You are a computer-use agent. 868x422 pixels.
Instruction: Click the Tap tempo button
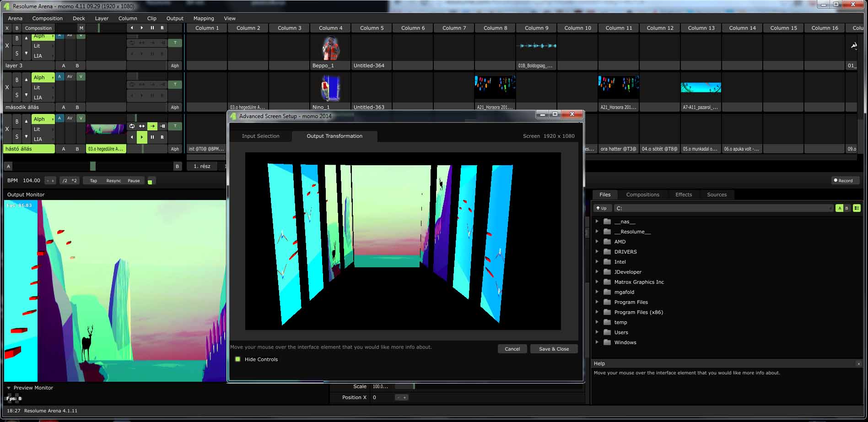pos(93,180)
